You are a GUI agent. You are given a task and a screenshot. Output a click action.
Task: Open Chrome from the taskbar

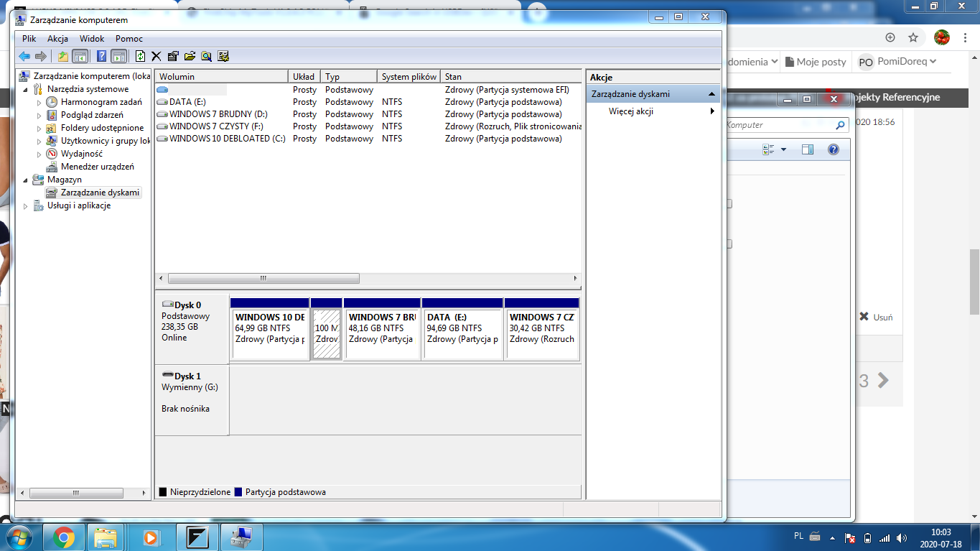pos(64,537)
